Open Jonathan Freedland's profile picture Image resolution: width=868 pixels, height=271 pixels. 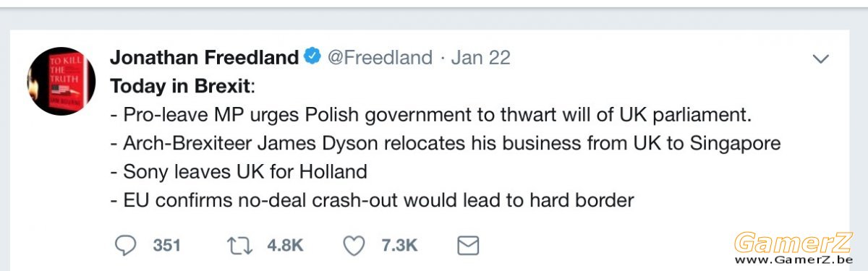[61, 81]
